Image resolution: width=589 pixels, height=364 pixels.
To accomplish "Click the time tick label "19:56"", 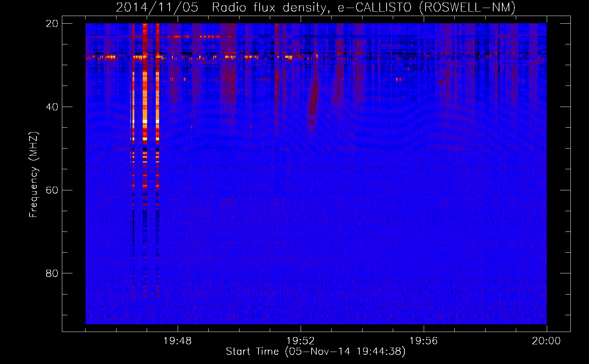I will [424, 341].
